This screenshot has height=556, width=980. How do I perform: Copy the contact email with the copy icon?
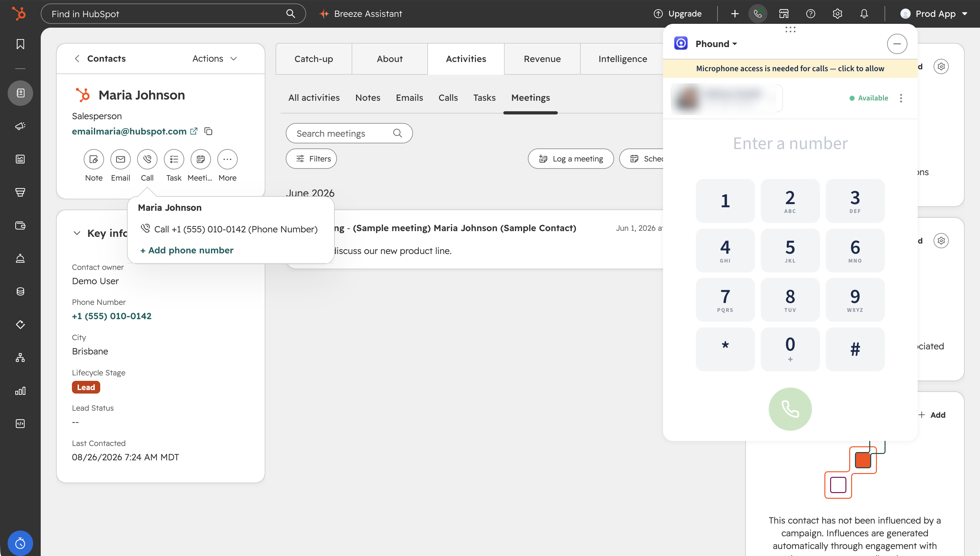(x=208, y=131)
